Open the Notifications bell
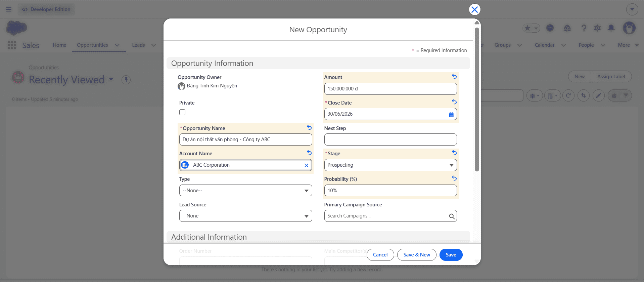 611,28
